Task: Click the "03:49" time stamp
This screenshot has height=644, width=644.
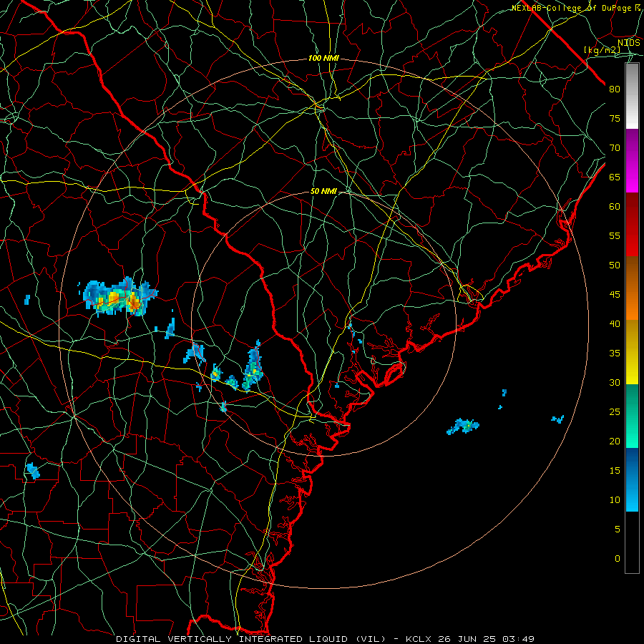Action: coord(518,639)
